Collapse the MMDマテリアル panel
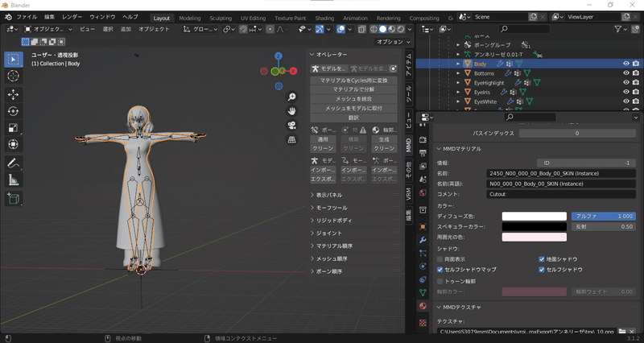This screenshot has height=343, width=644. pos(439,149)
